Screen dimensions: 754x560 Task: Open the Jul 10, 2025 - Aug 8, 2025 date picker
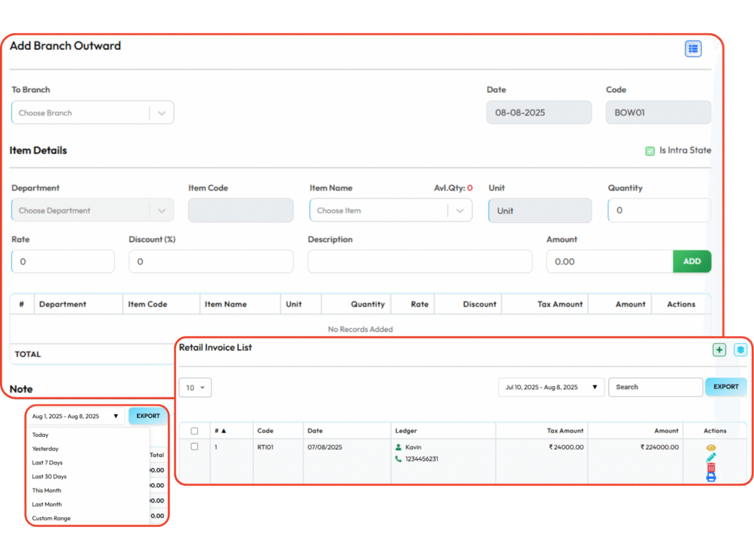[x=551, y=387]
